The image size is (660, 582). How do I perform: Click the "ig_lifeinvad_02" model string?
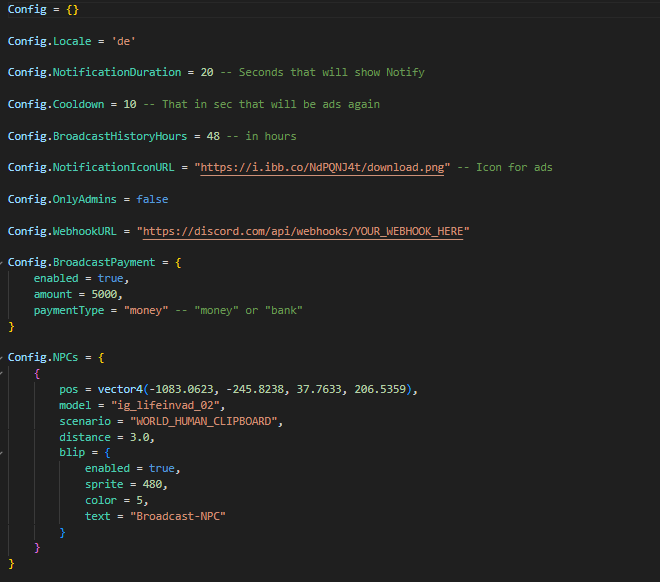click(154, 405)
